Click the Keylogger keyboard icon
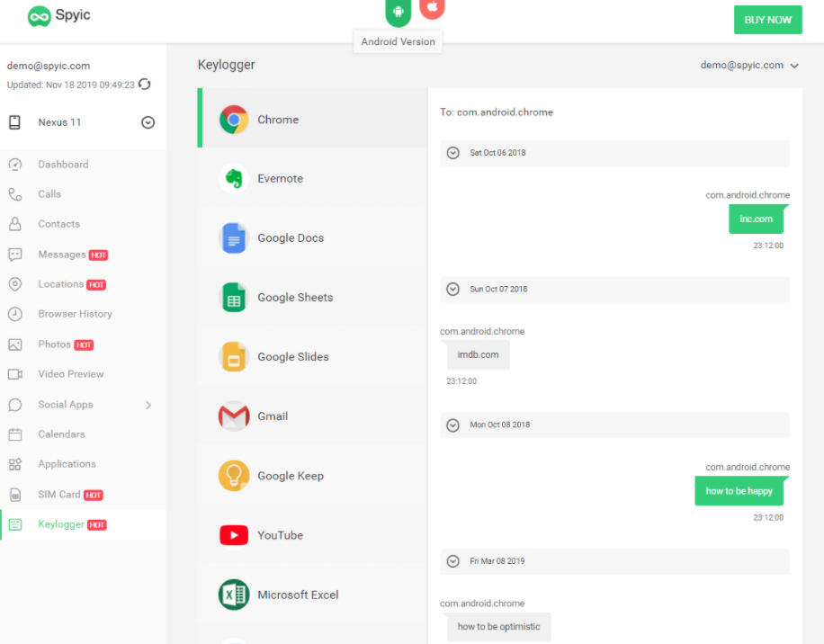824x644 pixels. click(x=15, y=524)
